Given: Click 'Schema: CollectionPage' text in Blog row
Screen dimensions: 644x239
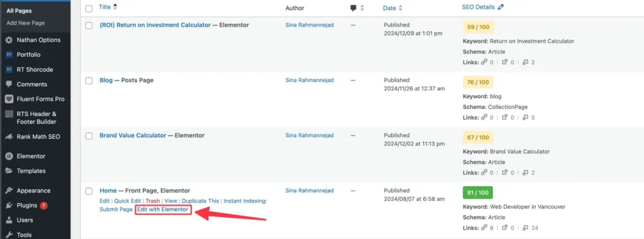Looking at the screenshot, I should [x=495, y=107].
